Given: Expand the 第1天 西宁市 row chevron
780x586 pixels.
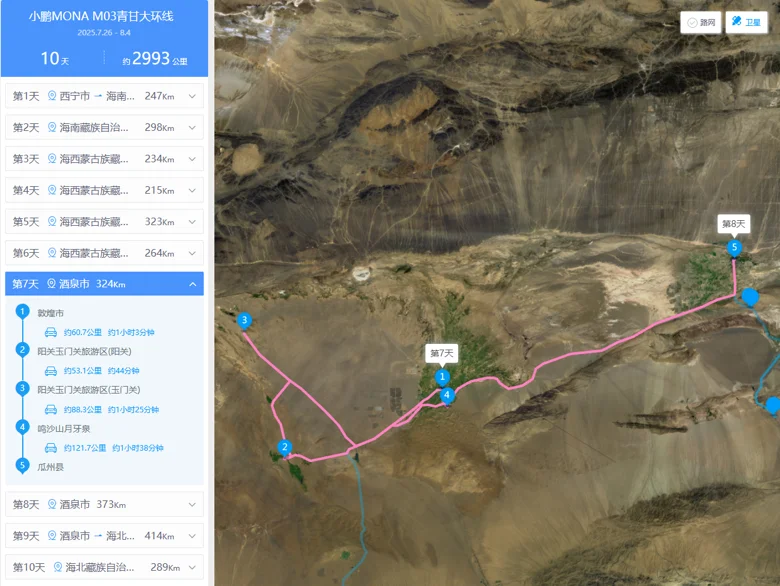Looking at the screenshot, I should tap(192, 96).
